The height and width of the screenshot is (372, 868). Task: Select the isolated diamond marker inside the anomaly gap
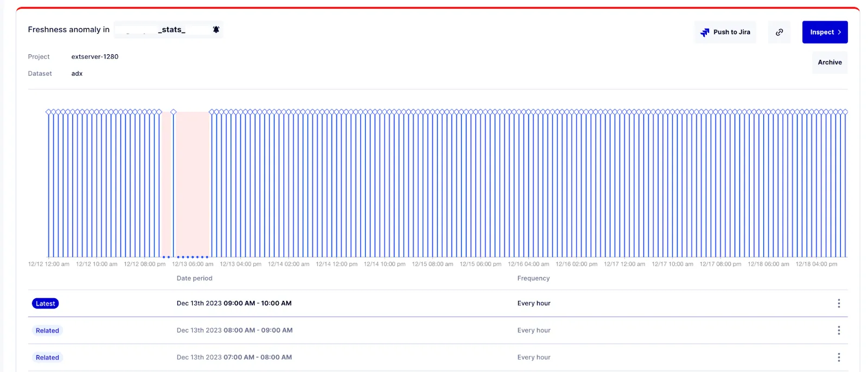174,112
